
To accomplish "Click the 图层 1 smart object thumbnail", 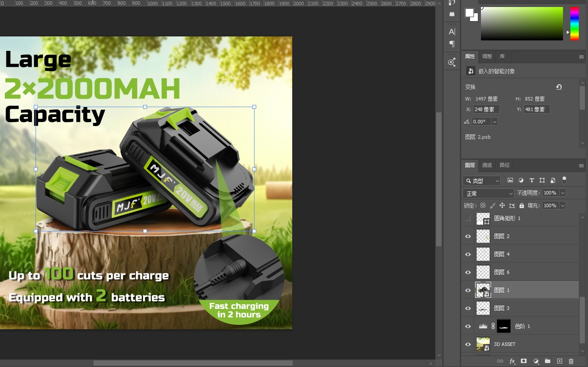I will [x=483, y=290].
